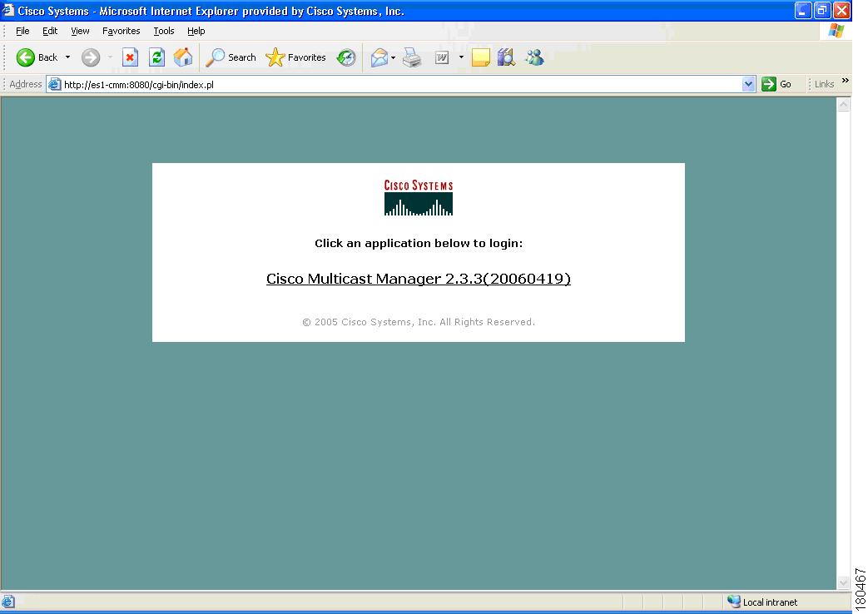Expand the Address bar history dropdown
Viewport: 868px width, 614px height.
pos(748,85)
